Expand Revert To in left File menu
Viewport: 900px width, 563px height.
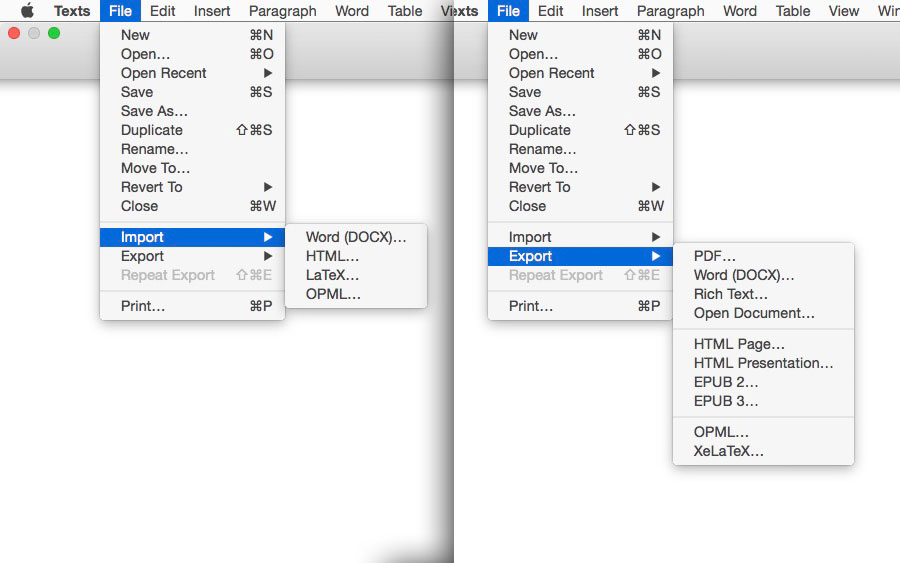click(x=192, y=187)
